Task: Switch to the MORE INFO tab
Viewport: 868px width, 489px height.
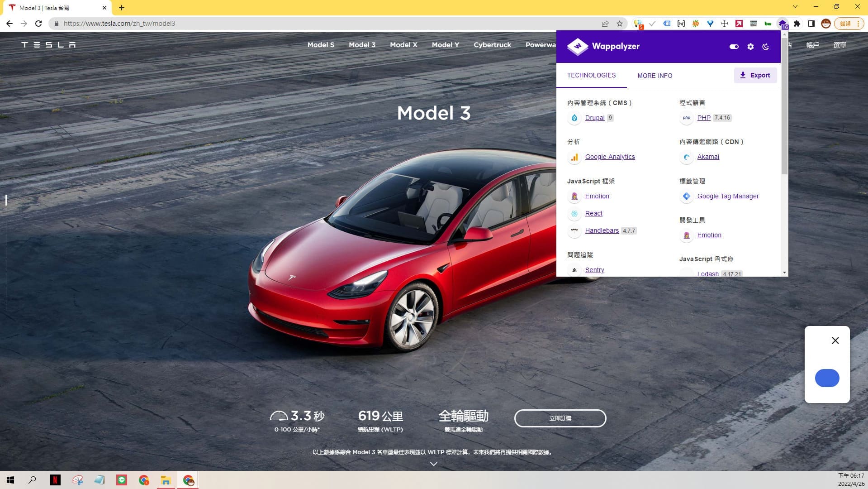Action: [x=655, y=76]
